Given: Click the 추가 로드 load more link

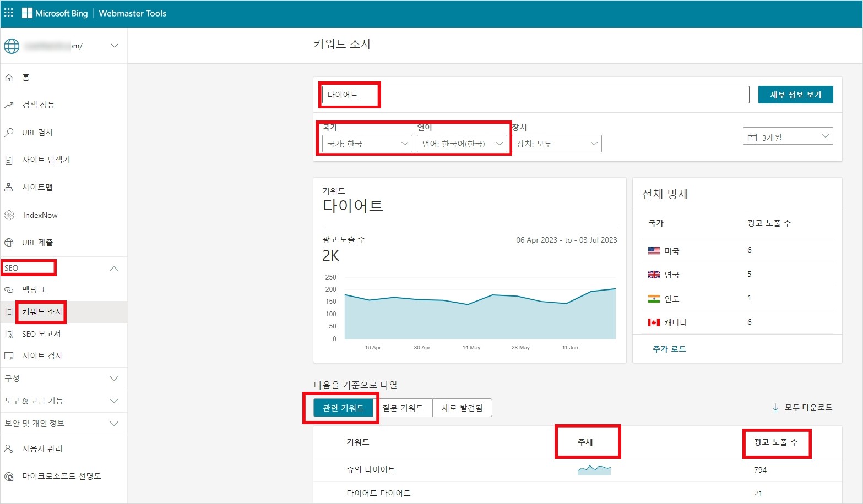Looking at the screenshot, I should (x=668, y=348).
